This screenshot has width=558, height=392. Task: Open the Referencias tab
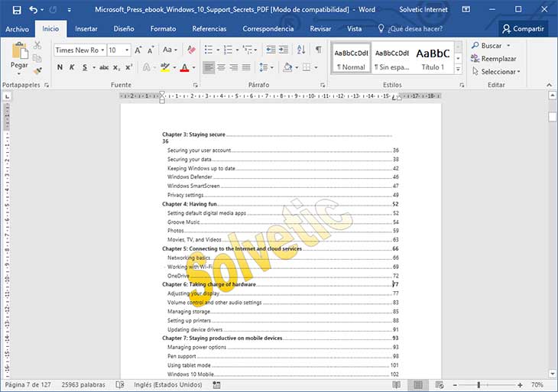(209, 29)
